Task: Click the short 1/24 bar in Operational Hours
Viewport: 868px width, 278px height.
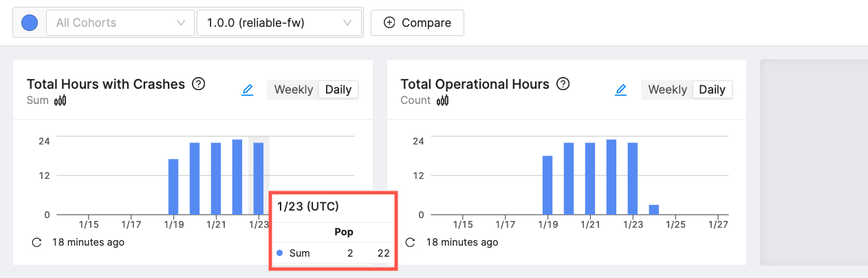Action: [x=654, y=210]
